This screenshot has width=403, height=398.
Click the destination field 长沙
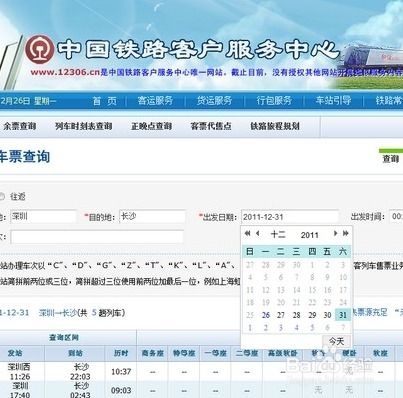click(152, 217)
